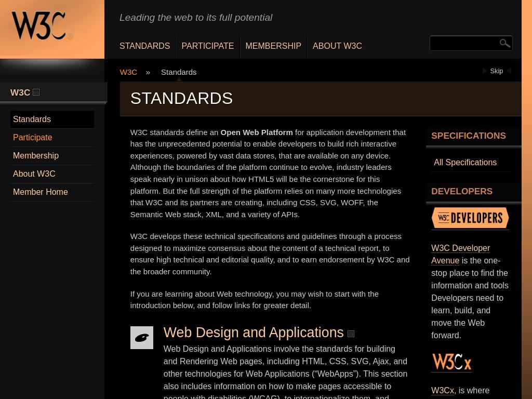Open the W3C Developers badge

(470, 218)
